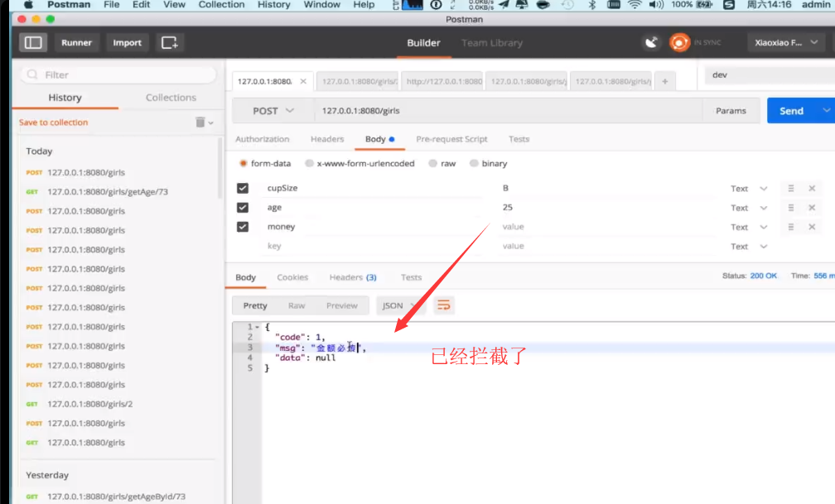Viewport: 835px width, 504px height.
Task: Change money type Text dropdown
Action: (749, 228)
